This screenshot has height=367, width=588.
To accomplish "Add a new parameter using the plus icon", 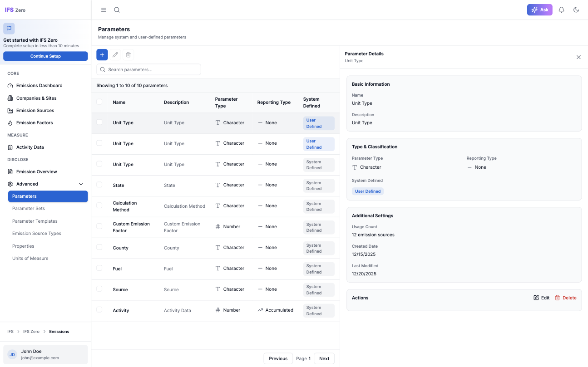I will (102, 54).
